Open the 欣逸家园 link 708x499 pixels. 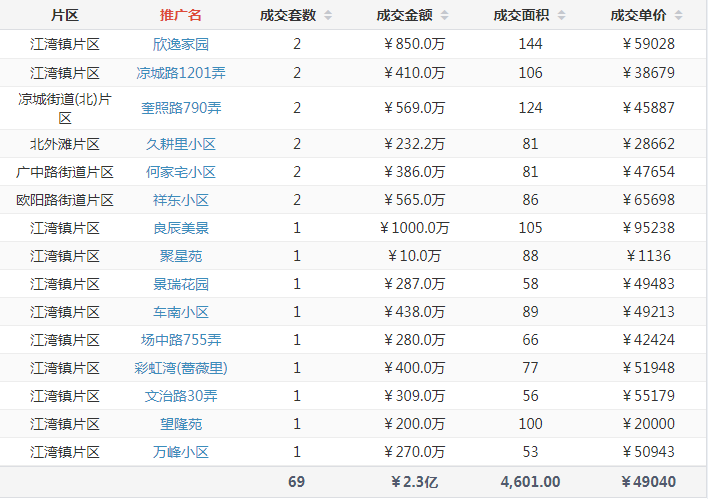[x=181, y=44]
